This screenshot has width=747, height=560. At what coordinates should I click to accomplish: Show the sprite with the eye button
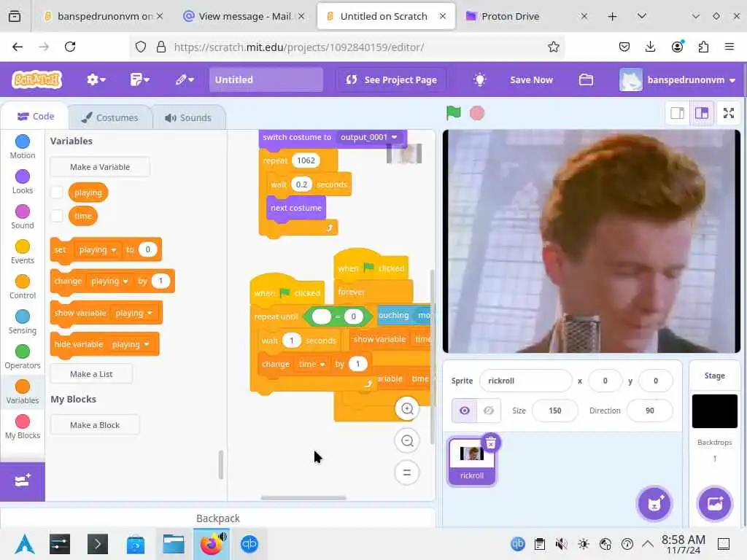(x=465, y=411)
